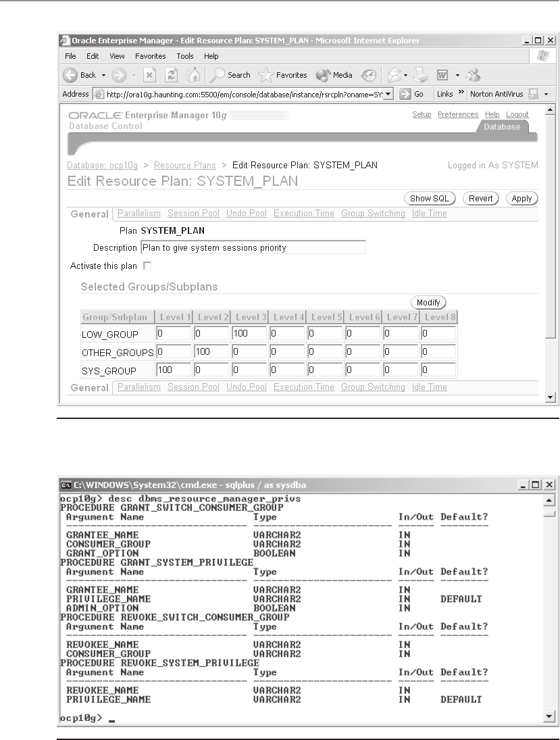
Task: Click the plan Description text field
Action: click(253, 247)
